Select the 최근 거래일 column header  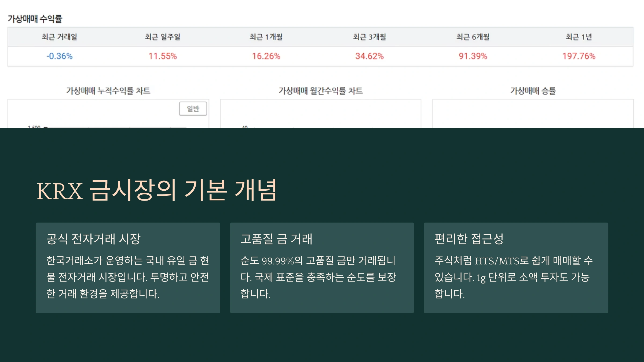(x=59, y=37)
